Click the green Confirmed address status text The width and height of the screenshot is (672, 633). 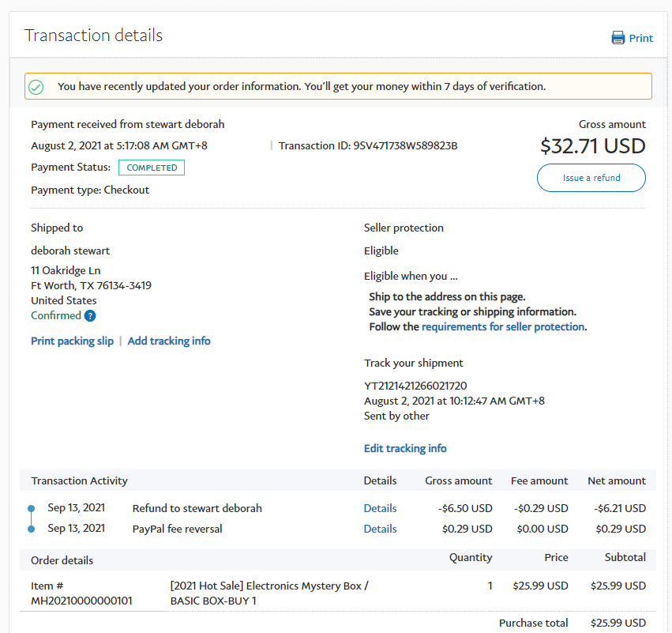(x=56, y=315)
